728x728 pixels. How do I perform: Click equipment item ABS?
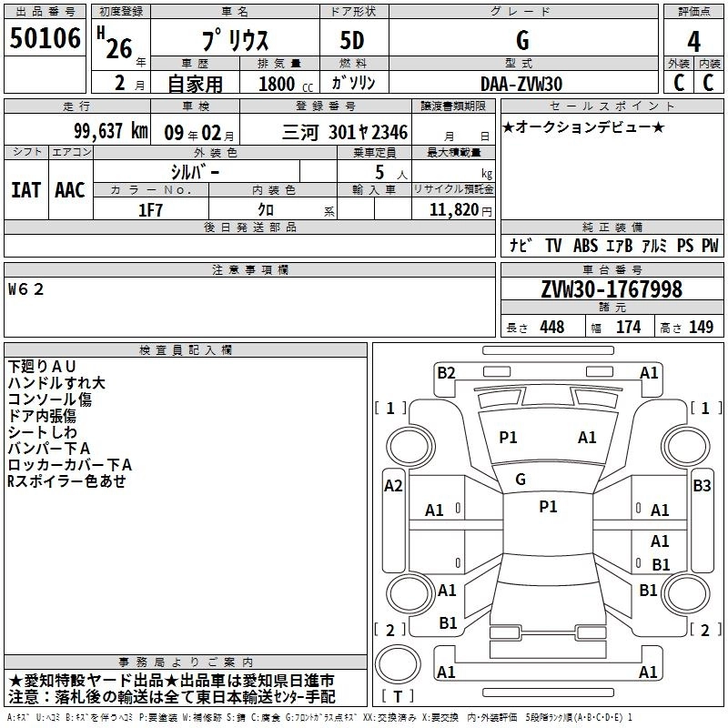click(585, 246)
